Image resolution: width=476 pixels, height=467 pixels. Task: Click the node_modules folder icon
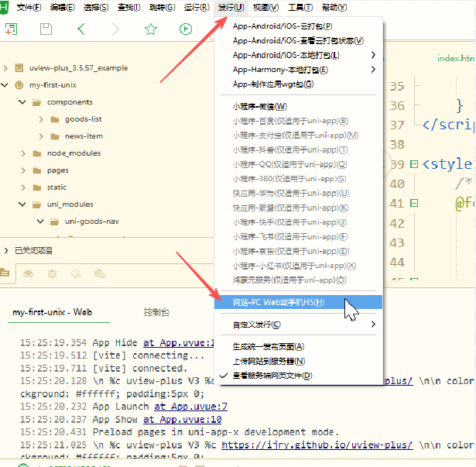point(36,153)
